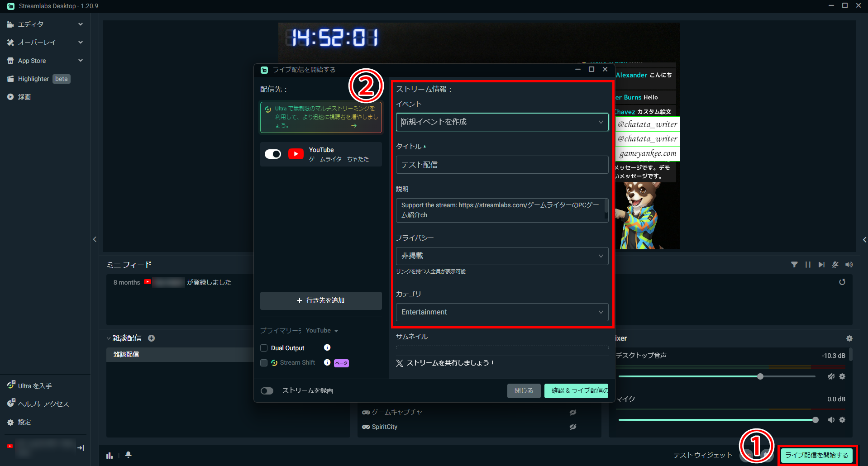Viewport: 868px width, 466px height.
Task: Maximize the ライブ配信を開始する dialog
Action: (591, 69)
